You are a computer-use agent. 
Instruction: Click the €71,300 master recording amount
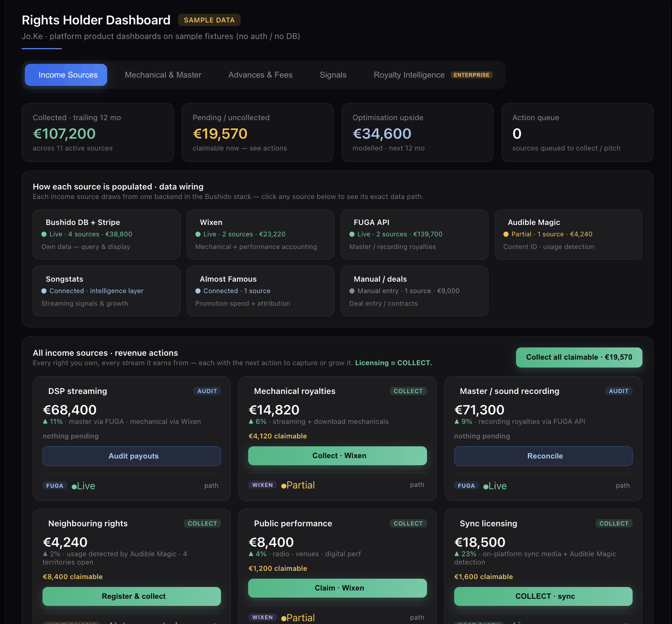point(479,410)
